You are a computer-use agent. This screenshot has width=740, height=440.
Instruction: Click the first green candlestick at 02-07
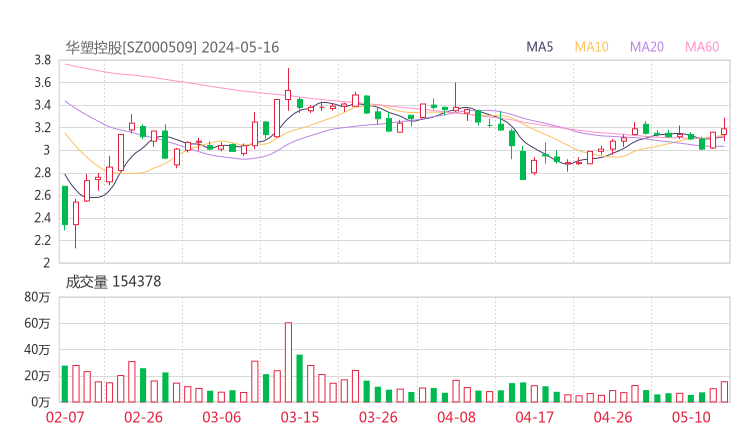click(65, 206)
